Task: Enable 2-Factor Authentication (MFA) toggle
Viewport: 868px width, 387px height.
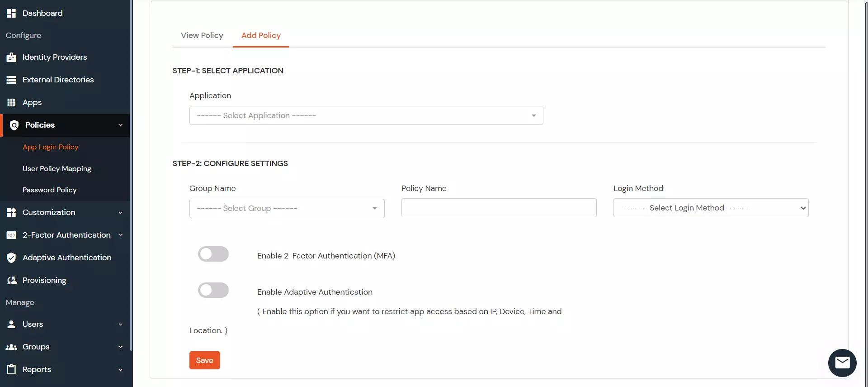Action: (213, 254)
